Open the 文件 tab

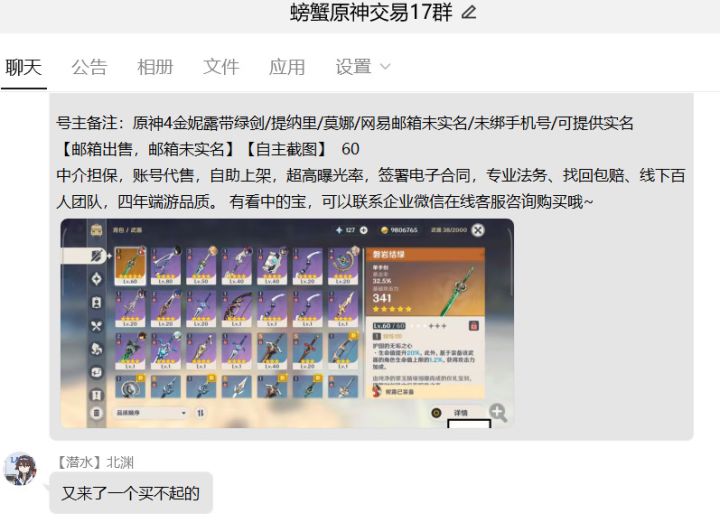(x=221, y=67)
